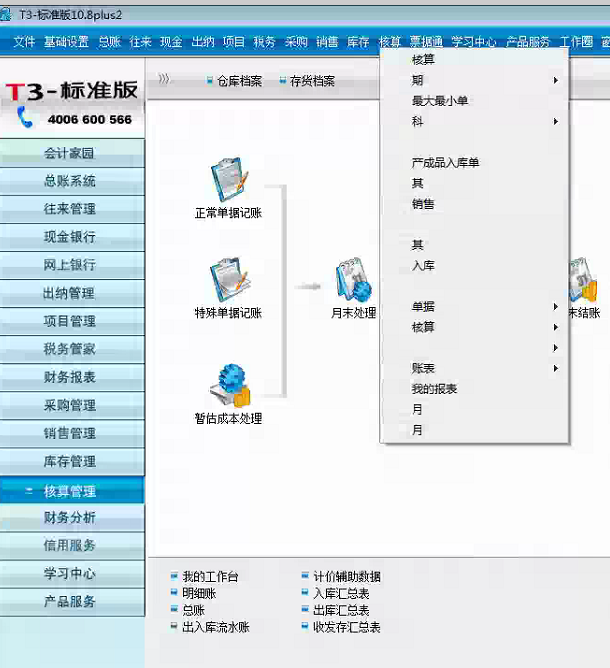This screenshot has height=668, width=610.
Task: Open the 现金 menu
Action: (171, 42)
